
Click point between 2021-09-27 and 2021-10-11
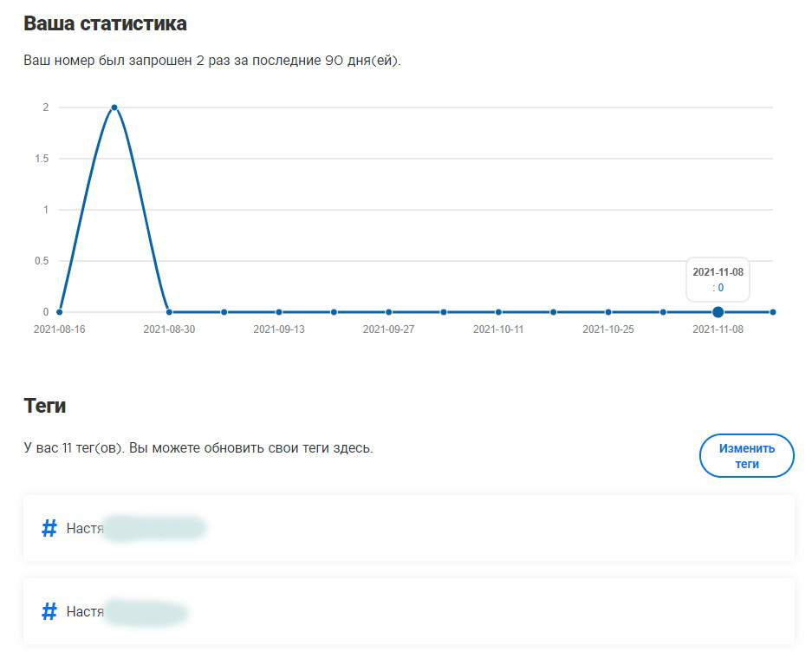point(444,312)
